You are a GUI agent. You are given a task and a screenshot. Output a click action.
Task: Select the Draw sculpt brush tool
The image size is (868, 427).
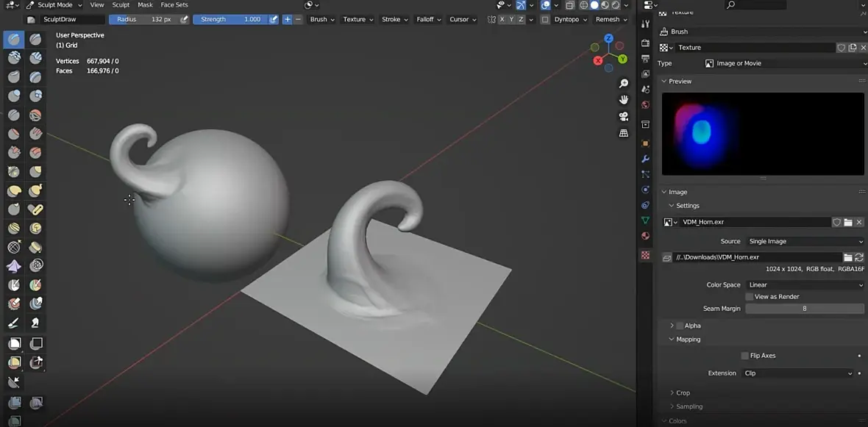[14, 39]
